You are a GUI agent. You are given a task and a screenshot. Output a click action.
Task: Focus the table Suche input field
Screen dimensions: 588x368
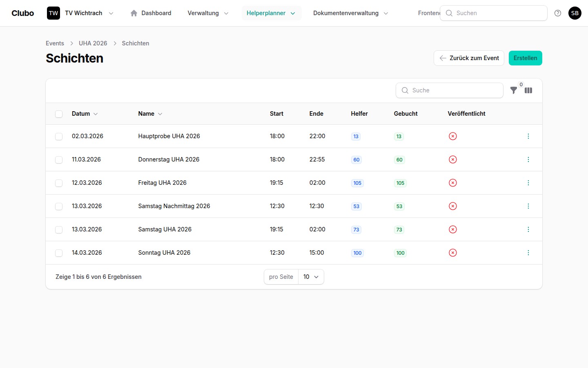pyautogui.click(x=453, y=90)
